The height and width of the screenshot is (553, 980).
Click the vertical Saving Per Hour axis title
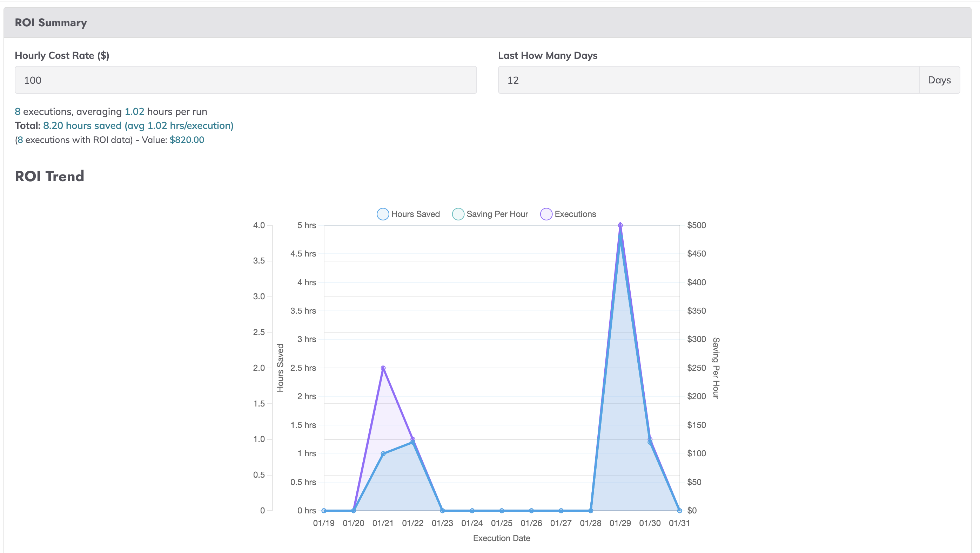716,368
